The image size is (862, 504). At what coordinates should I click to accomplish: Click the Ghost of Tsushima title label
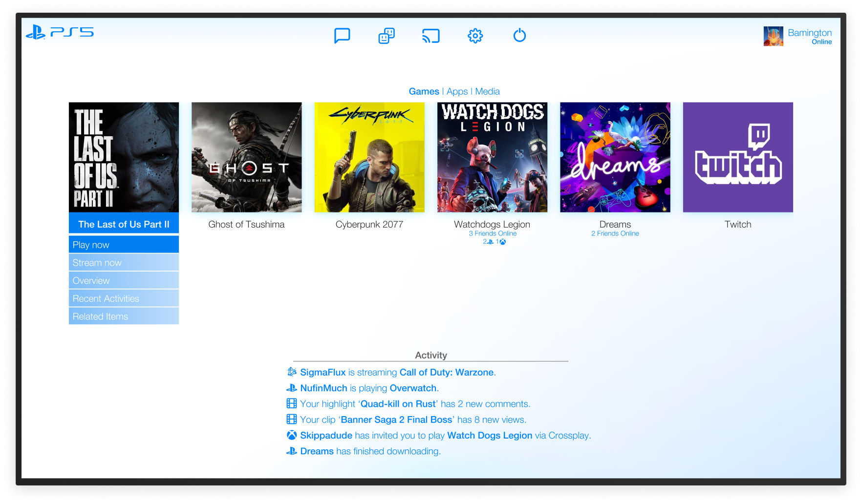pos(246,224)
